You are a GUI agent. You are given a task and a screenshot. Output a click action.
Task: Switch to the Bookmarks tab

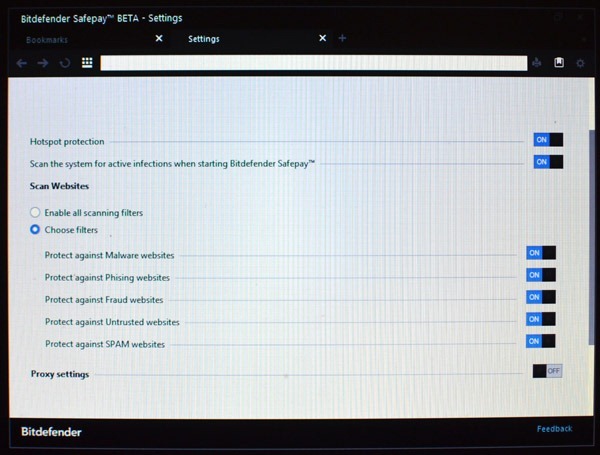click(x=47, y=40)
